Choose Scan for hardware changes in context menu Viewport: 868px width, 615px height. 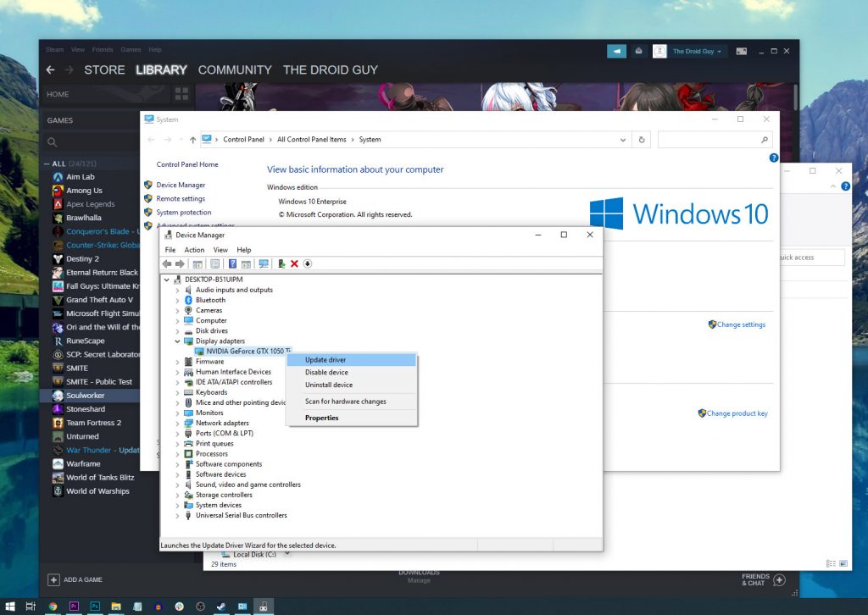[352, 402]
